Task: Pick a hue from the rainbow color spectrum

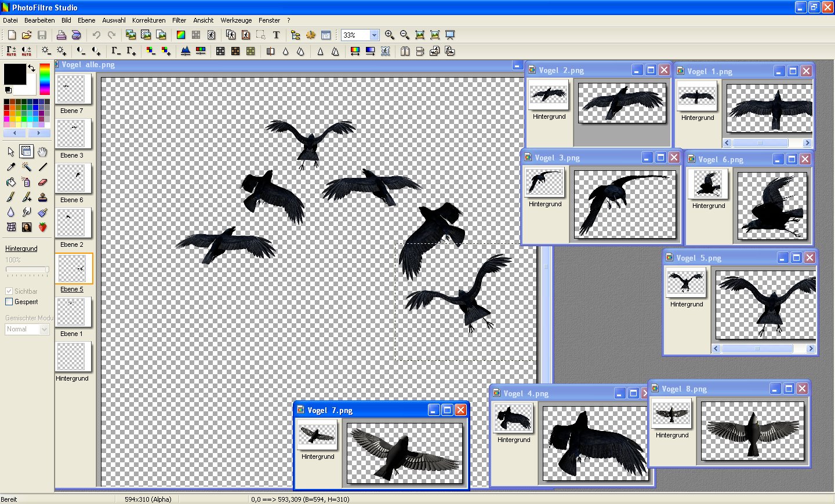Action: tap(45, 79)
